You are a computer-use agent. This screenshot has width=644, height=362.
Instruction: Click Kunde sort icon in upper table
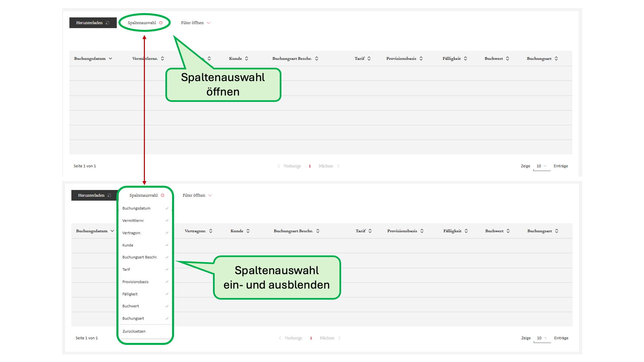247,58
